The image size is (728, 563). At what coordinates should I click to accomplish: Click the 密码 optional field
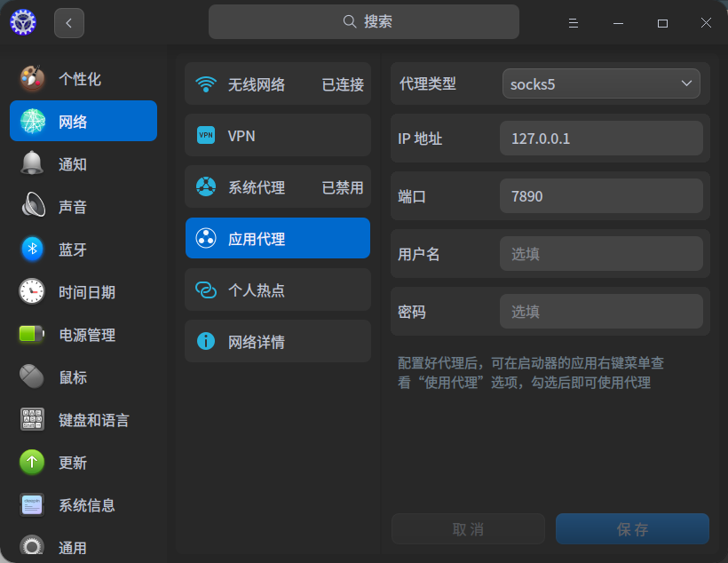pyautogui.click(x=601, y=311)
